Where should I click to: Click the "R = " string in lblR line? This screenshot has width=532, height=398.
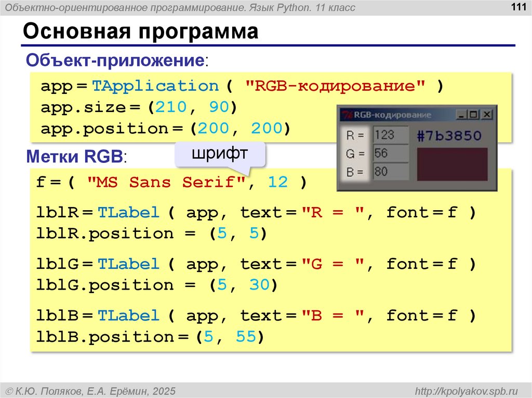coord(333,213)
